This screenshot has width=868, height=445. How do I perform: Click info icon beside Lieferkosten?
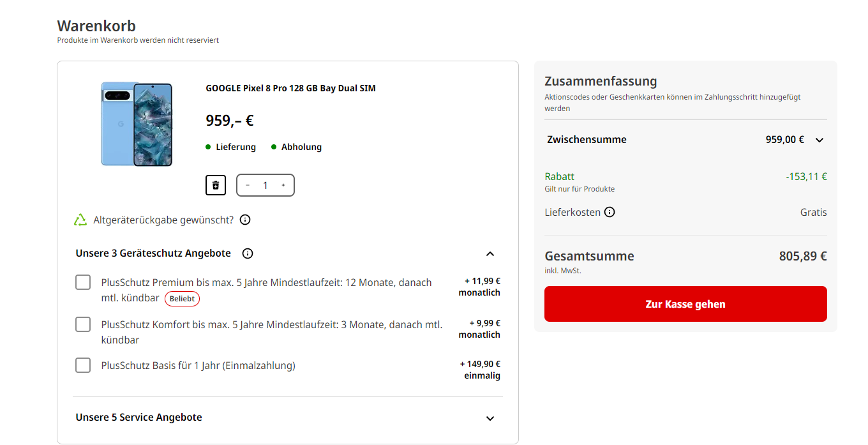click(610, 212)
